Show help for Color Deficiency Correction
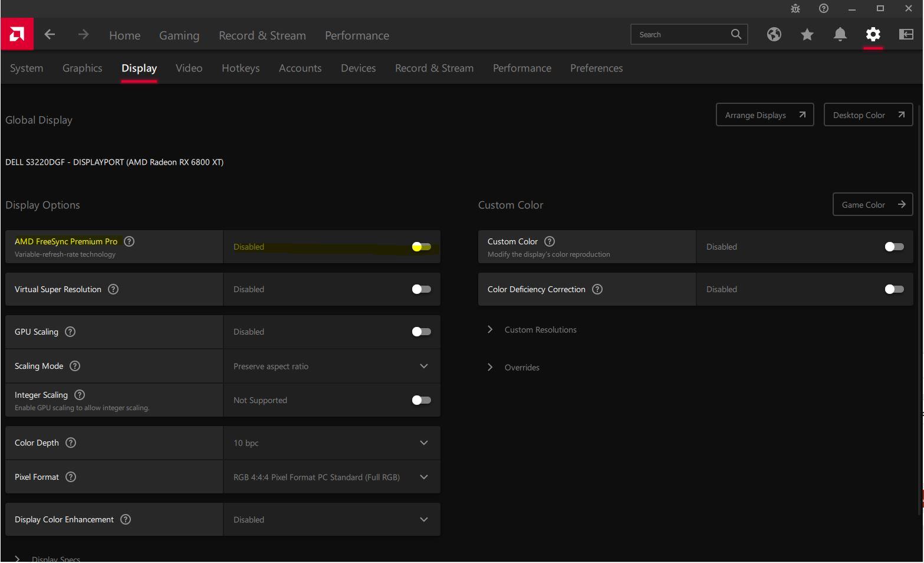The width and height of the screenshot is (924, 563). pyautogui.click(x=597, y=289)
